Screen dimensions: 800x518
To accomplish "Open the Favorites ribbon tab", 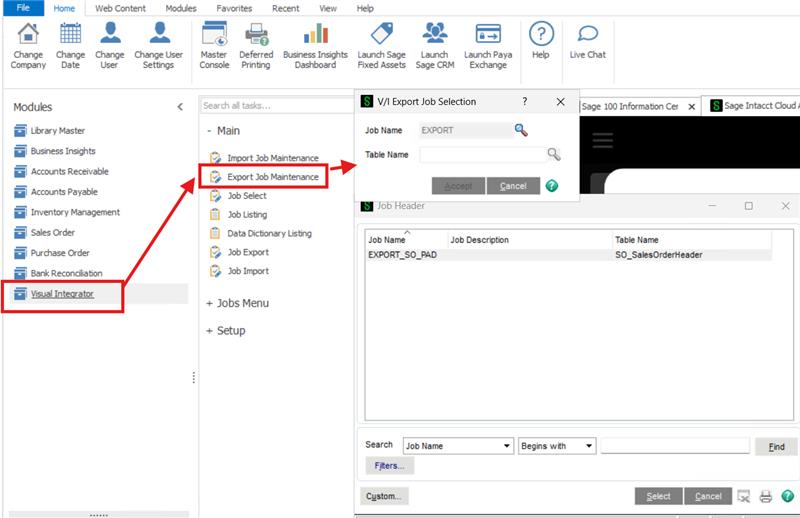I will (x=234, y=8).
